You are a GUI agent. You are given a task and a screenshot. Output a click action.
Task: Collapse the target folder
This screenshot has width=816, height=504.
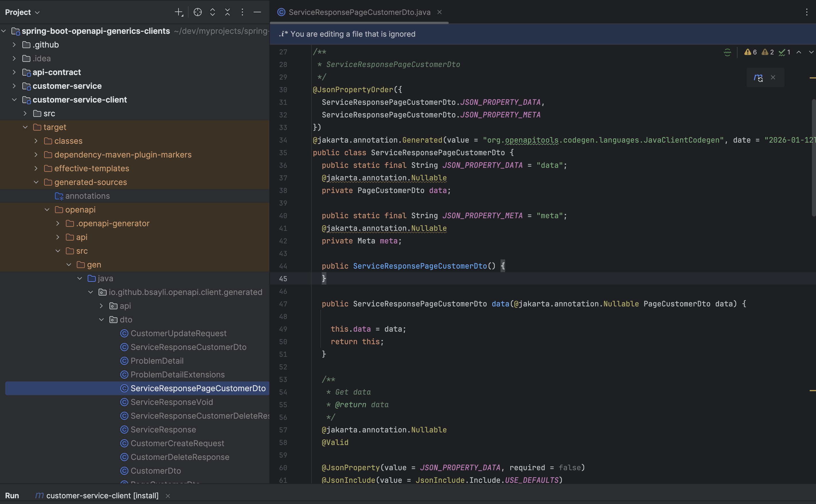pyautogui.click(x=25, y=127)
